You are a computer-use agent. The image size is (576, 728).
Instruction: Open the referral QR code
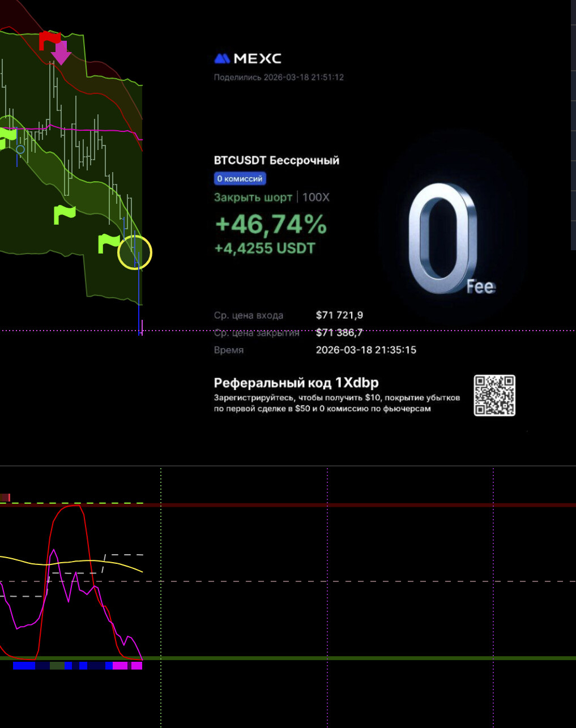[494, 395]
